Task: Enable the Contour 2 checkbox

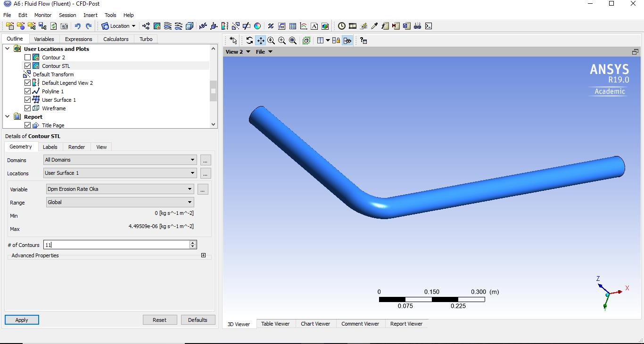Action: 27,57
